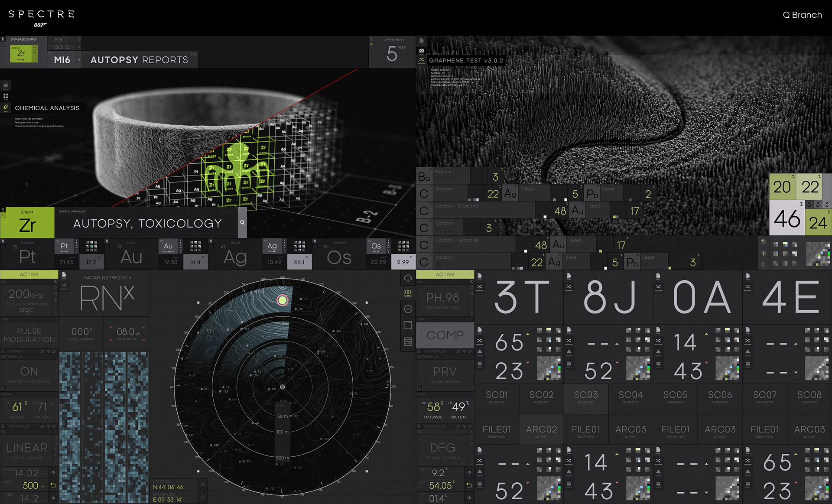
Task: Click the yellow undo arrow beside 500 m
Action: click(53, 485)
